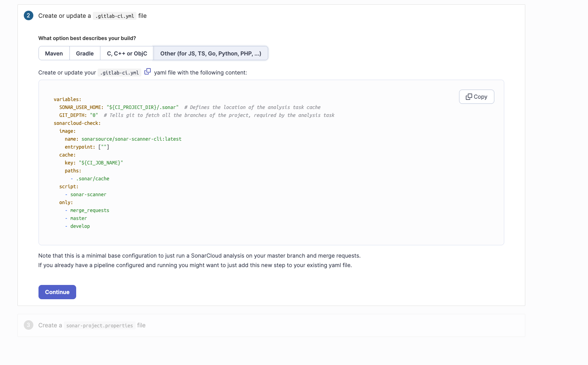Click the merge_requests entry under only

coord(90,210)
